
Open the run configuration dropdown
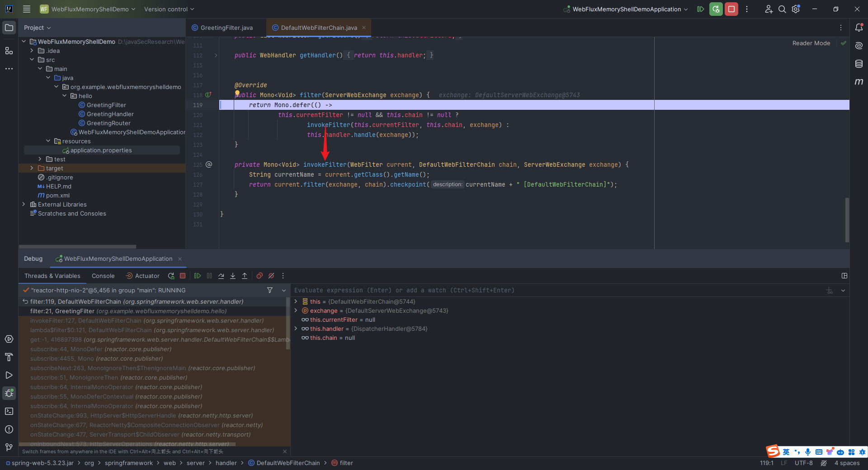click(x=626, y=9)
